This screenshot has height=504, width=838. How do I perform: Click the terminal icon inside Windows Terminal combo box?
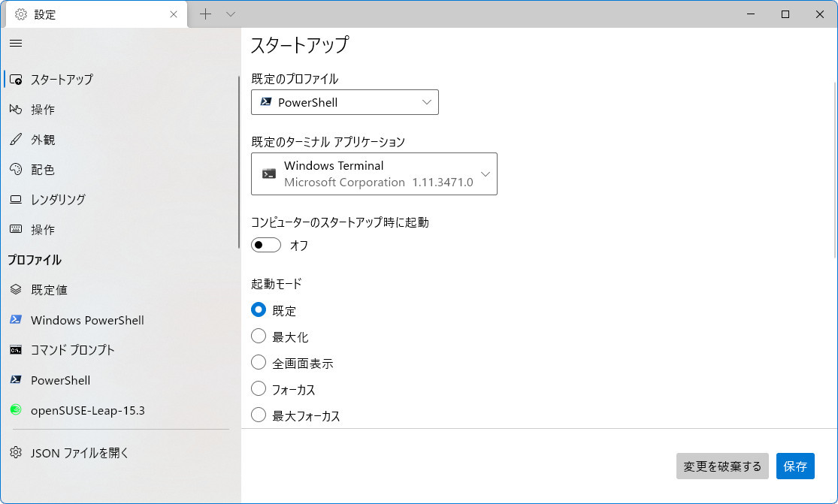pos(269,174)
